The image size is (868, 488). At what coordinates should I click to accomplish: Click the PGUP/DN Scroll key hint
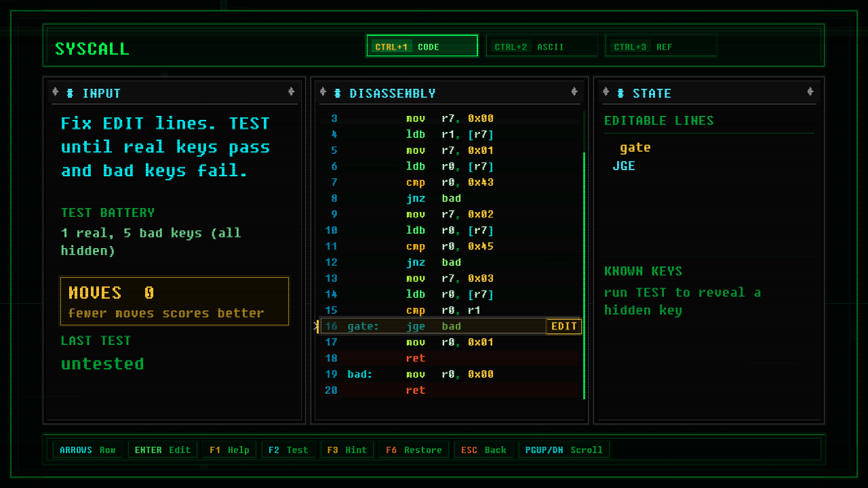tap(564, 450)
